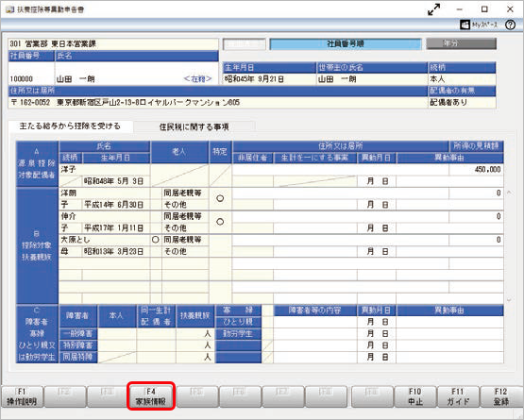Register with the F12 登録 button
This screenshot has width=524, height=420.
(501, 396)
